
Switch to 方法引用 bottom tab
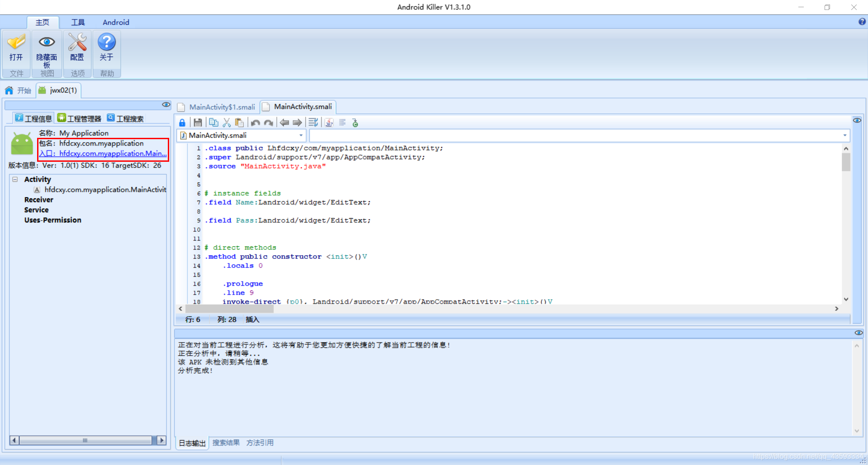(x=260, y=443)
